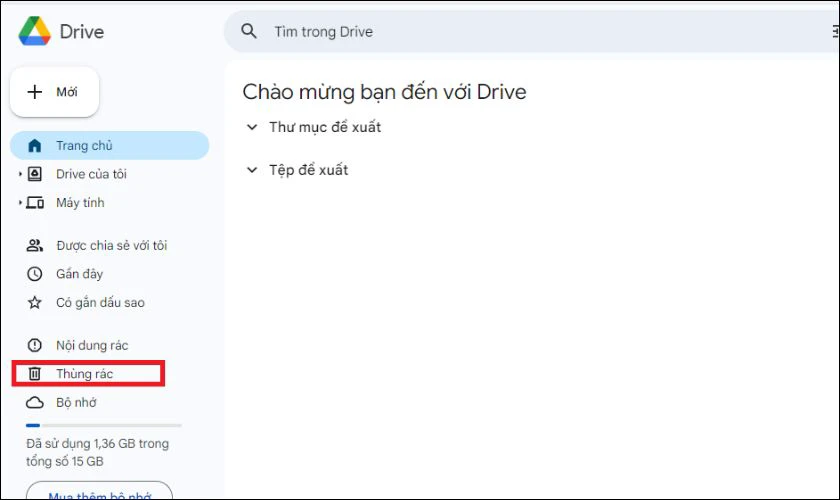Open 'Nội dung rác' spam

pyautogui.click(x=92, y=345)
